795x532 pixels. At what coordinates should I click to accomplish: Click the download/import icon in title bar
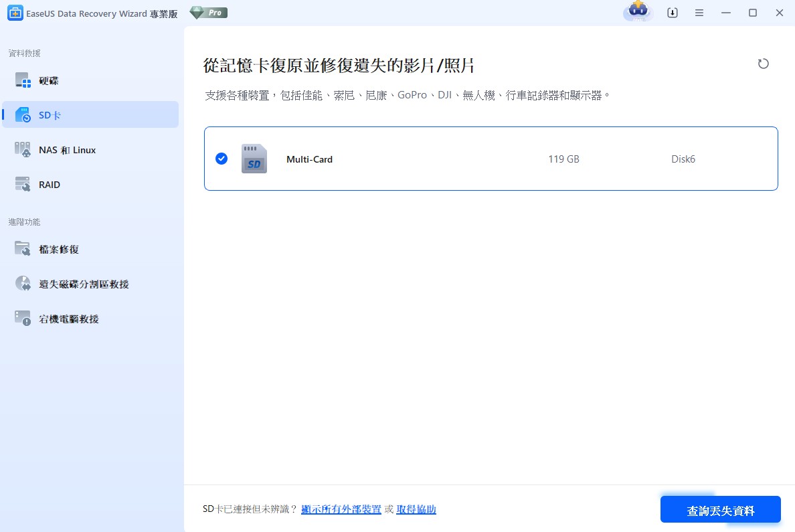(673, 13)
